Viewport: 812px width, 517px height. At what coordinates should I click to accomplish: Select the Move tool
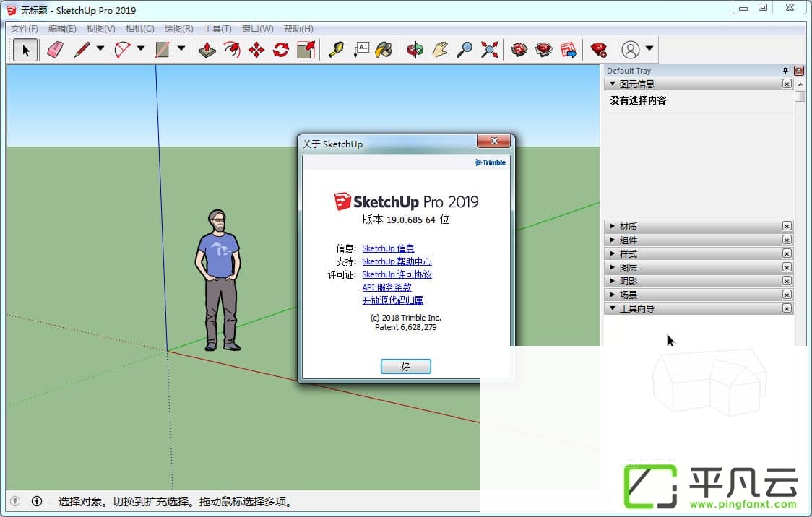[x=256, y=51]
